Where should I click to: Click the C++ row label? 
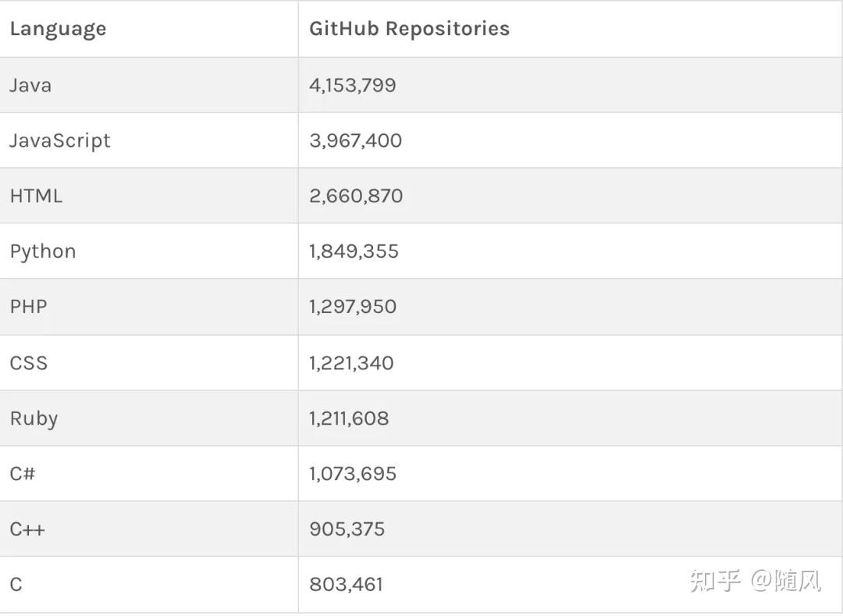tap(27, 529)
